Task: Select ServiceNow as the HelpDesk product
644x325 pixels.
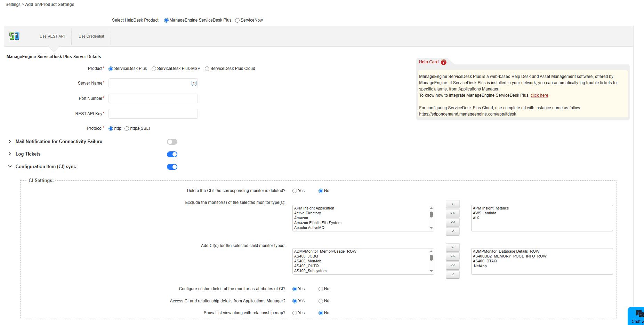Action: click(x=237, y=20)
